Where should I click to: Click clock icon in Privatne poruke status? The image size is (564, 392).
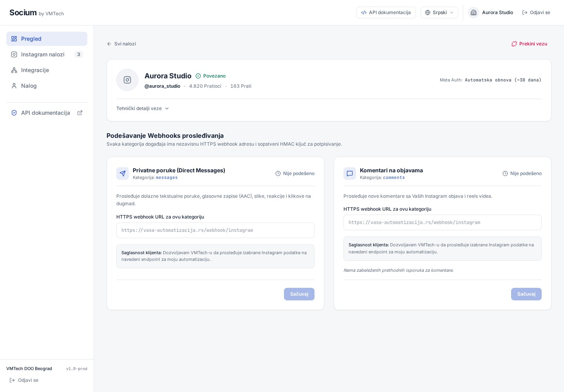click(x=278, y=173)
